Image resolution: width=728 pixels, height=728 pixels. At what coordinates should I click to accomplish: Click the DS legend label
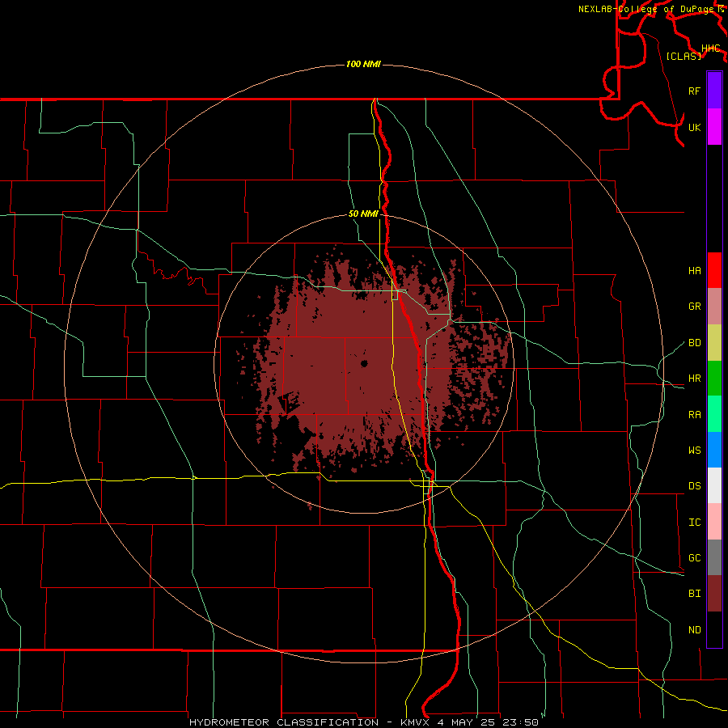(694, 486)
